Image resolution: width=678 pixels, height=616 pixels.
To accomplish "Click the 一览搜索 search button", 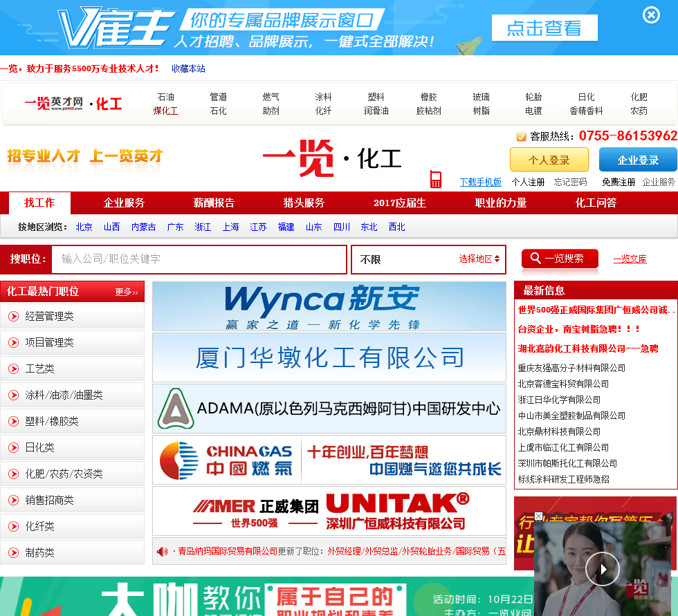I will pyautogui.click(x=560, y=259).
